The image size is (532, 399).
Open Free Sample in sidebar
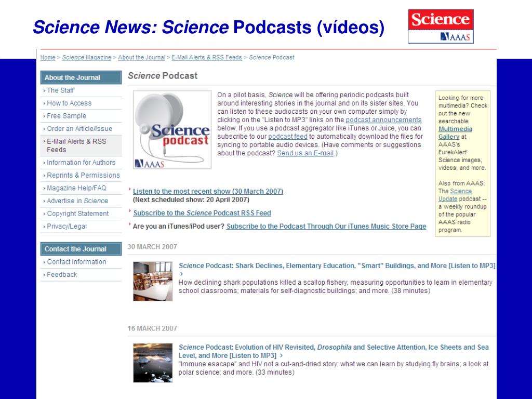pyautogui.click(x=66, y=116)
